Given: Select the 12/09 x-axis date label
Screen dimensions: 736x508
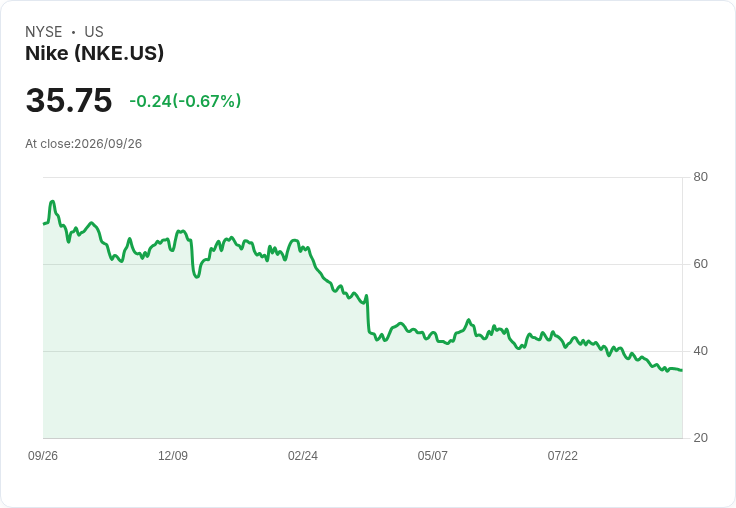Looking at the screenshot, I should [173, 455].
